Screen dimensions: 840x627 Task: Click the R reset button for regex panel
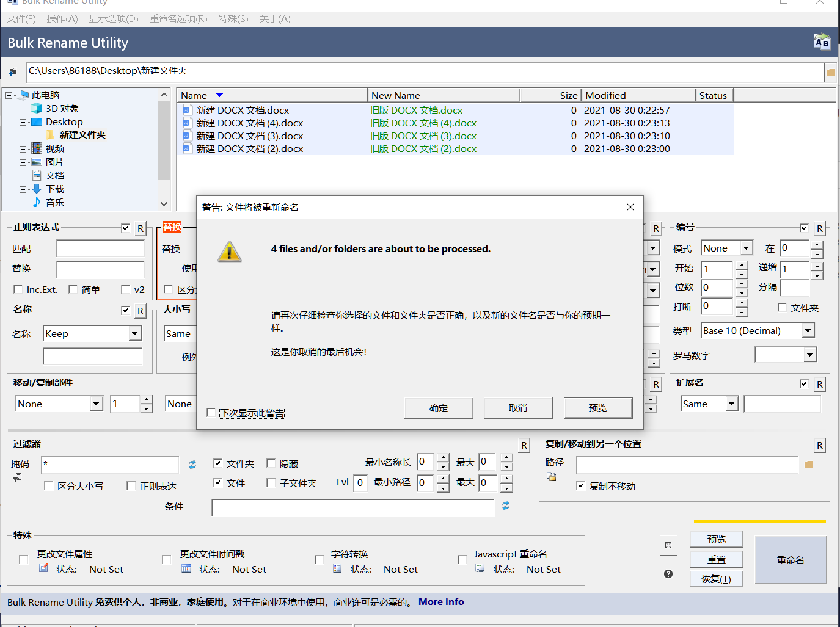tap(141, 228)
